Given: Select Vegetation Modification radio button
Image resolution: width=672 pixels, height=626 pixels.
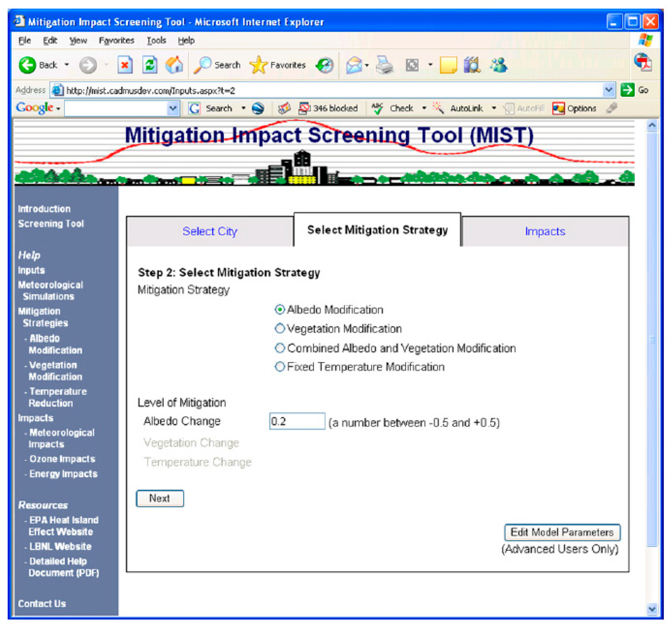Looking at the screenshot, I should pos(280,328).
